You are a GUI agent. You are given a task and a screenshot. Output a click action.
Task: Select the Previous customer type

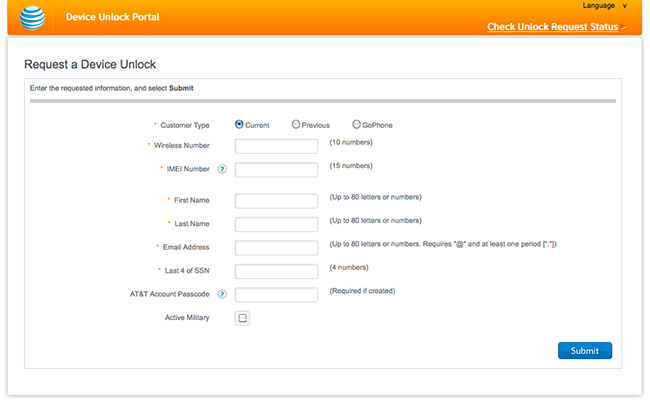[296, 124]
